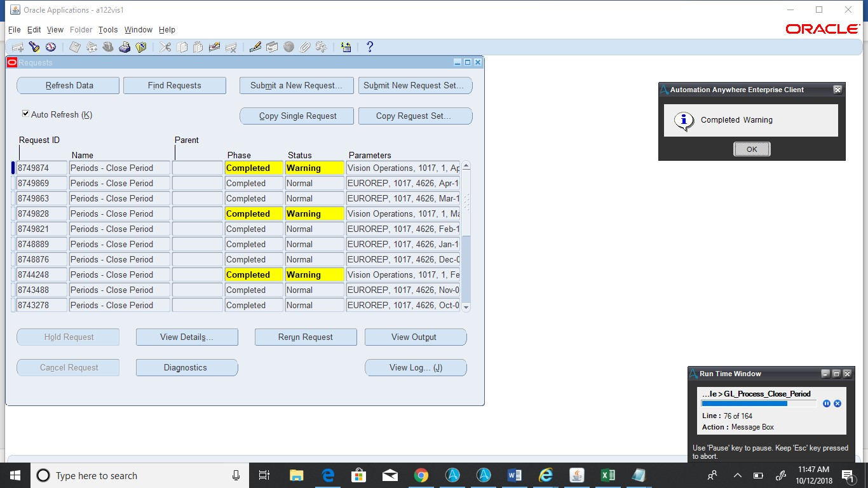Click the Edit Field pencil icon
Screen dimensions: 868x488
255,47
